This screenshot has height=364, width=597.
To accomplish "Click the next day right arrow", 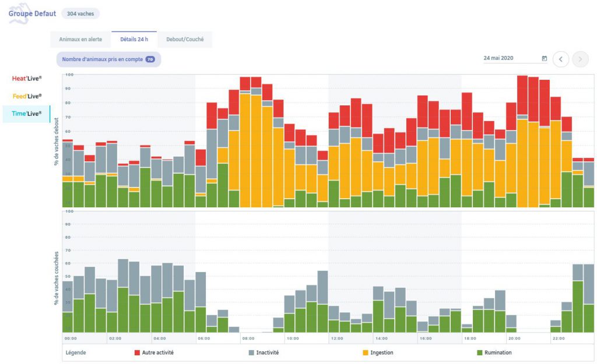I will [580, 59].
